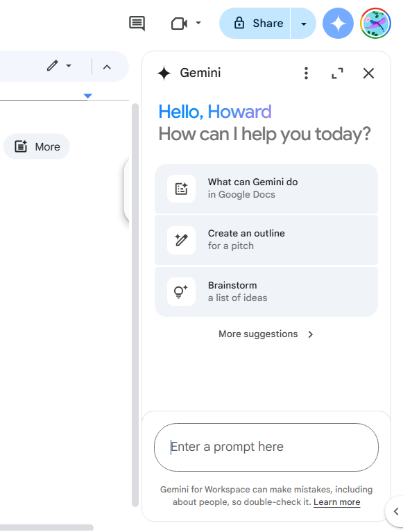Open Gemini panel more options menu

(306, 73)
